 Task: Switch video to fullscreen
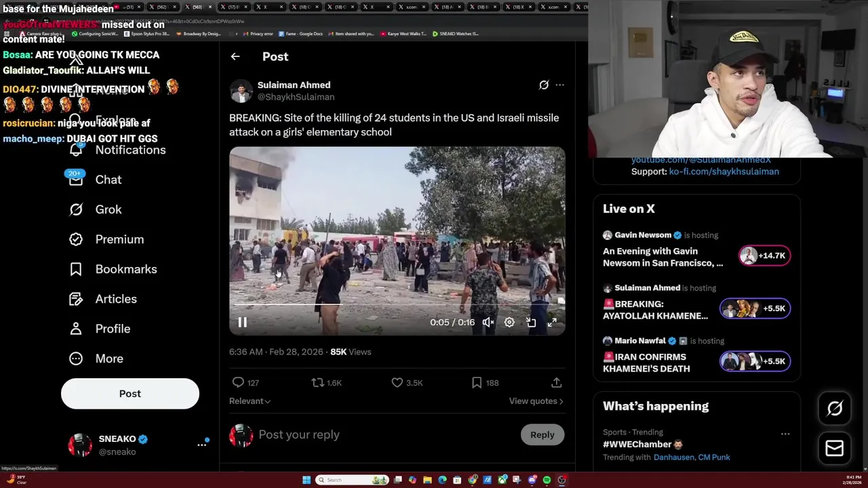point(552,323)
